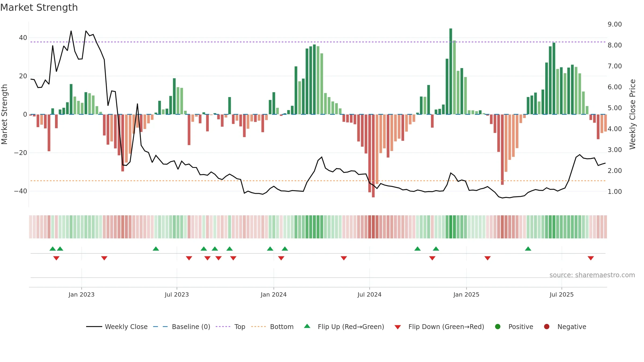644x362 pixels.
Task: Click the −40 market strength axis value
Action: point(21,191)
